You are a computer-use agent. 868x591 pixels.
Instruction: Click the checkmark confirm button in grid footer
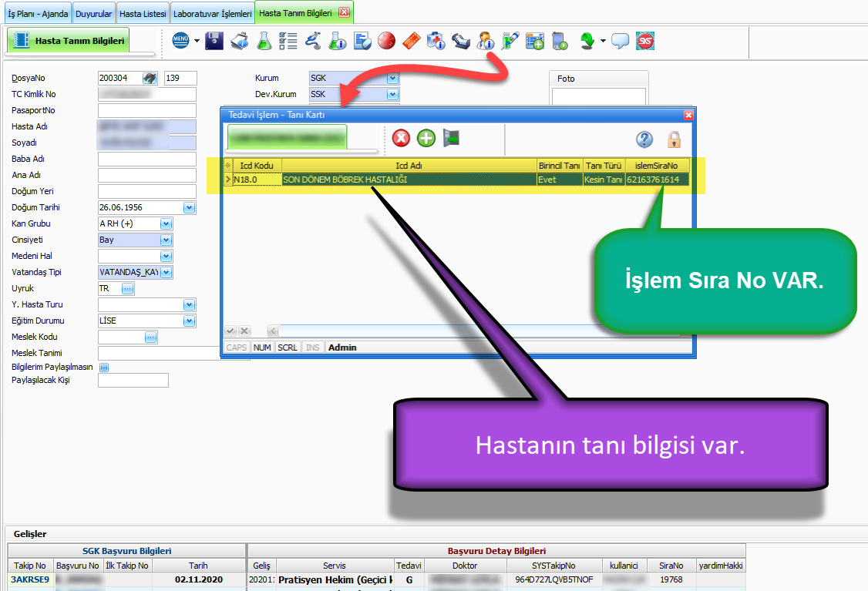(x=230, y=331)
